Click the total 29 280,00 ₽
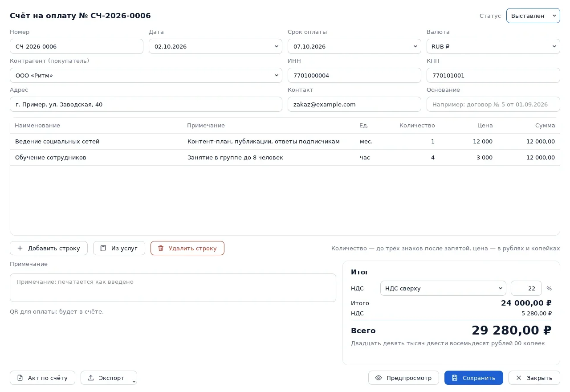Viewport: 570px width, 392px height. pos(512,331)
